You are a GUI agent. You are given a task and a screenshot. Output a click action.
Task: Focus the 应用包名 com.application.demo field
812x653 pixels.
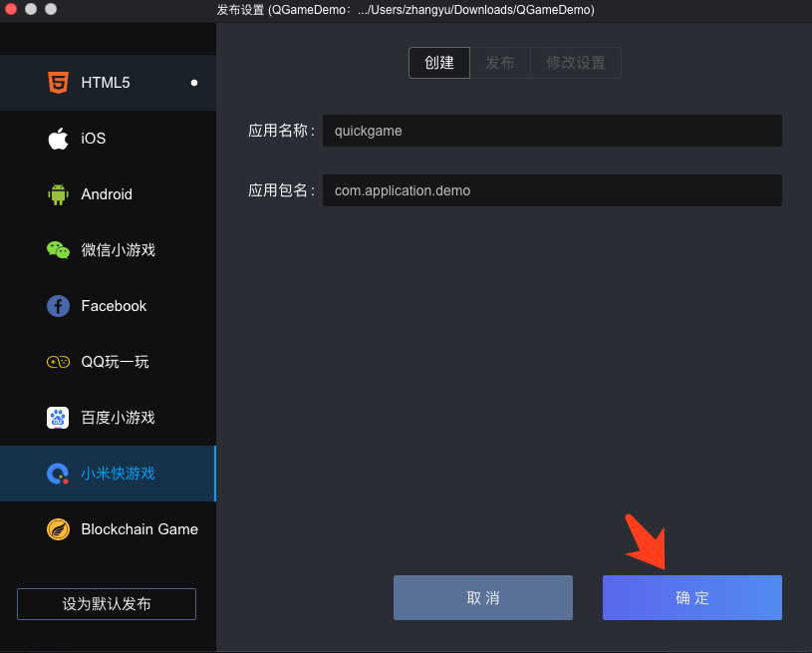552,190
